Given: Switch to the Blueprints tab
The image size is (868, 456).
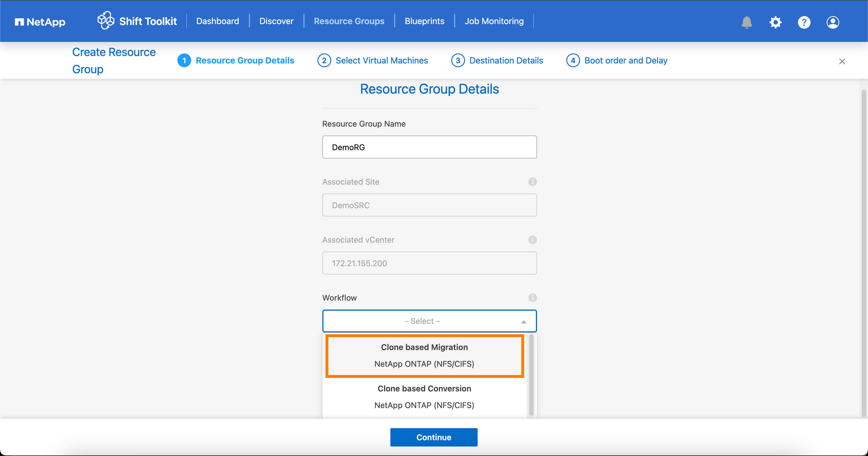Looking at the screenshot, I should (424, 21).
